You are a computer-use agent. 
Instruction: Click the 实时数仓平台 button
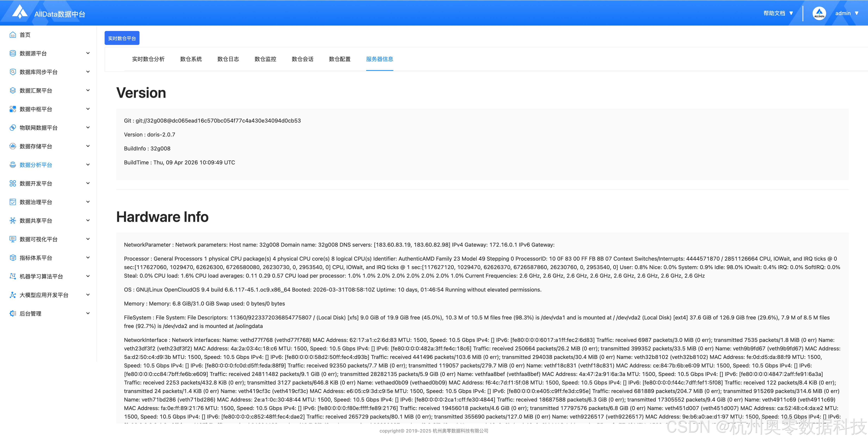tap(122, 38)
